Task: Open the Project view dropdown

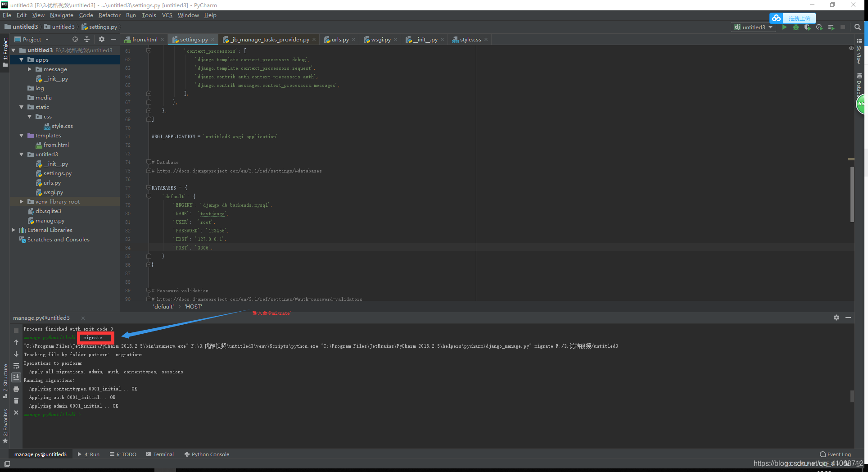Action: coord(32,40)
